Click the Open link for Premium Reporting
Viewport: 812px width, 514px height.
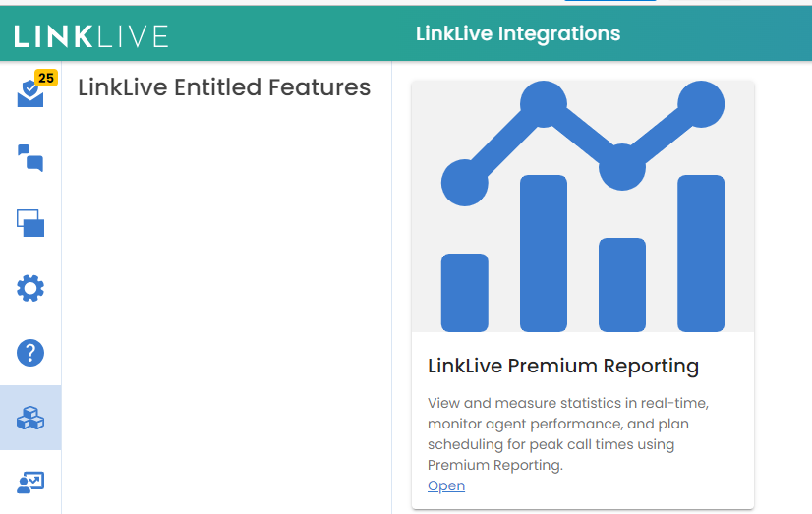(446, 485)
